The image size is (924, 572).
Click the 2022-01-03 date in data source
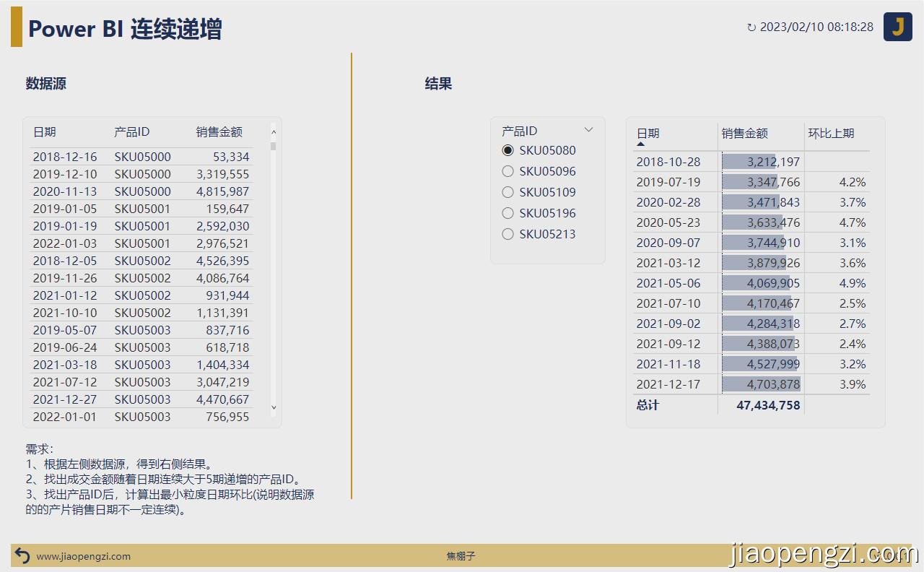(65, 243)
